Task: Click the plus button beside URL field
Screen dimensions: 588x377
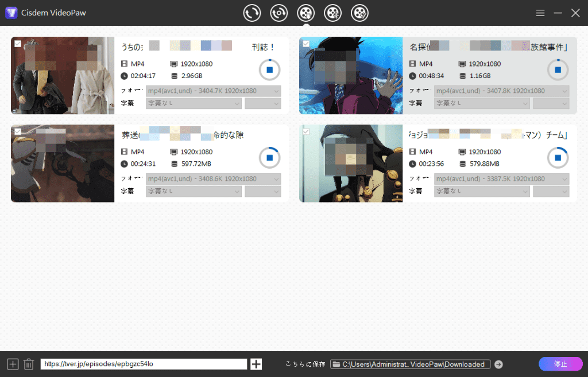Action: [256, 364]
